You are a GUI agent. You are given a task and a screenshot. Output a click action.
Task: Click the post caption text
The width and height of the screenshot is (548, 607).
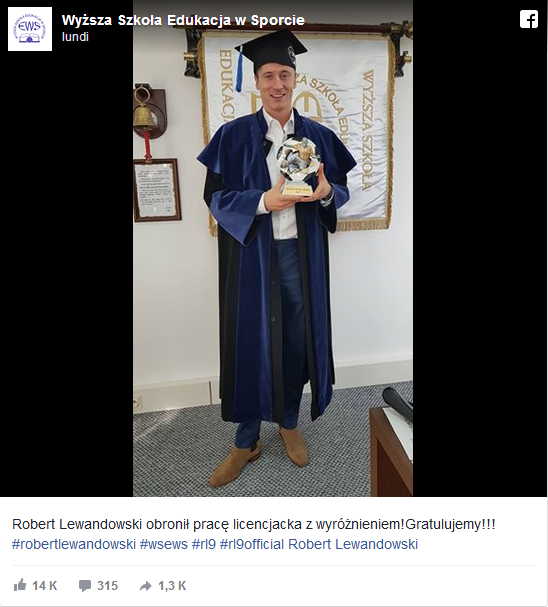coord(253,525)
